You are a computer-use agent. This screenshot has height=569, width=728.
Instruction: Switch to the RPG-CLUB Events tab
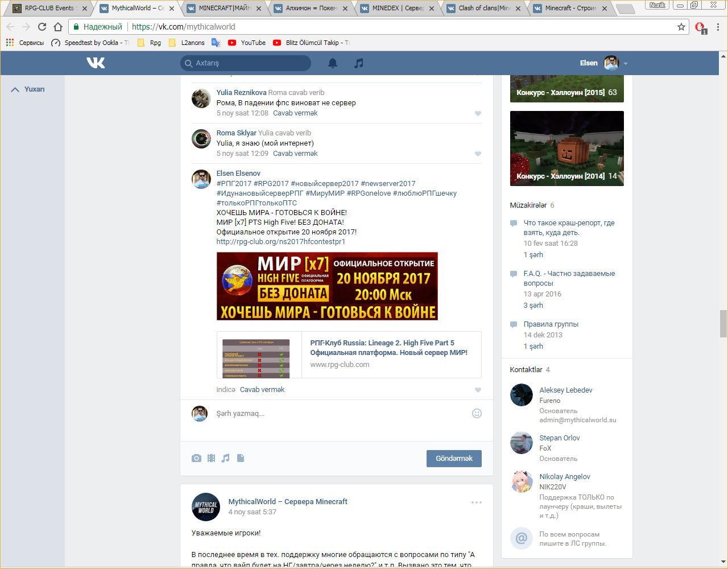[x=49, y=9]
